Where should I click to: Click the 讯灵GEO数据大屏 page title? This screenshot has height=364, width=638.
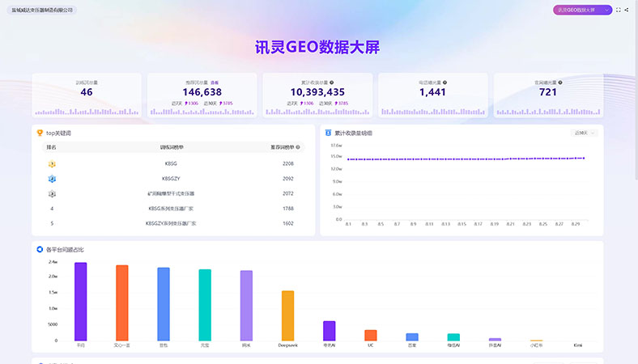click(317, 47)
